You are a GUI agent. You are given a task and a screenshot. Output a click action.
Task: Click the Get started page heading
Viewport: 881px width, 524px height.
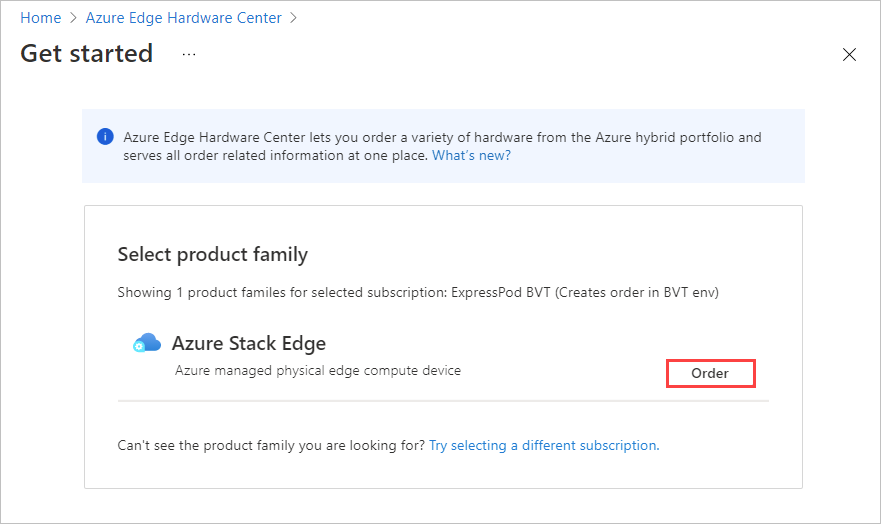tap(87, 54)
